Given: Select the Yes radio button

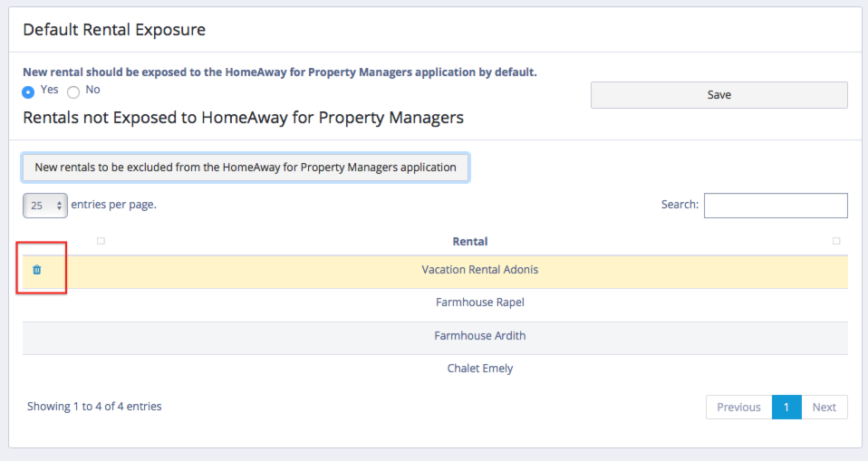Looking at the screenshot, I should (x=28, y=91).
